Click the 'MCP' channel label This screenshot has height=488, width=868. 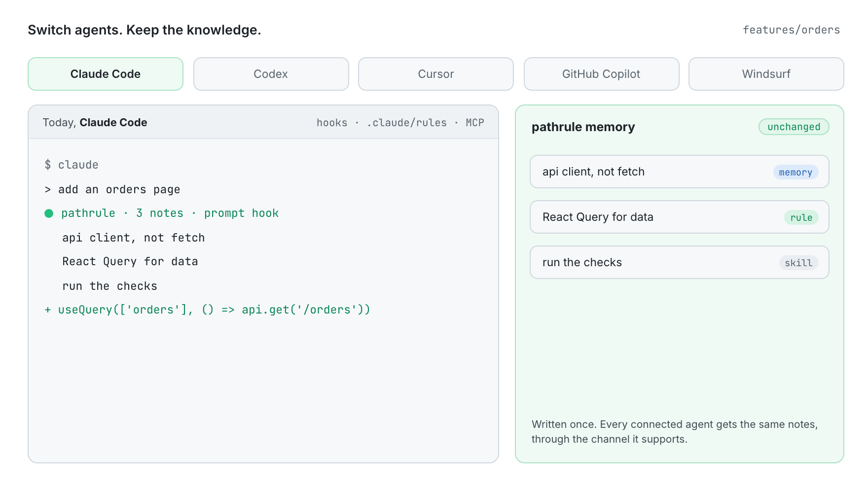point(475,123)
